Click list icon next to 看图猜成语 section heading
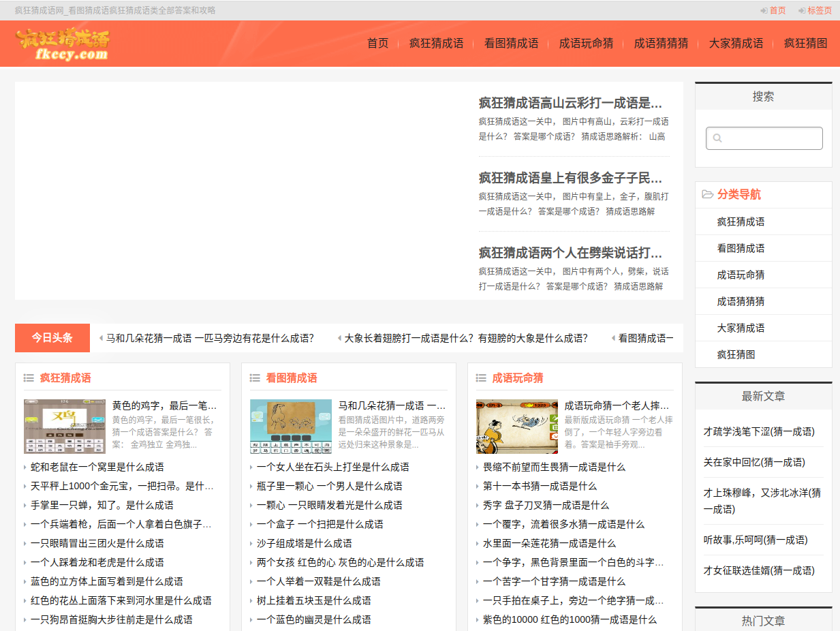Image resolution: width=840 pixels, height=631 pixels. point(255,378)
